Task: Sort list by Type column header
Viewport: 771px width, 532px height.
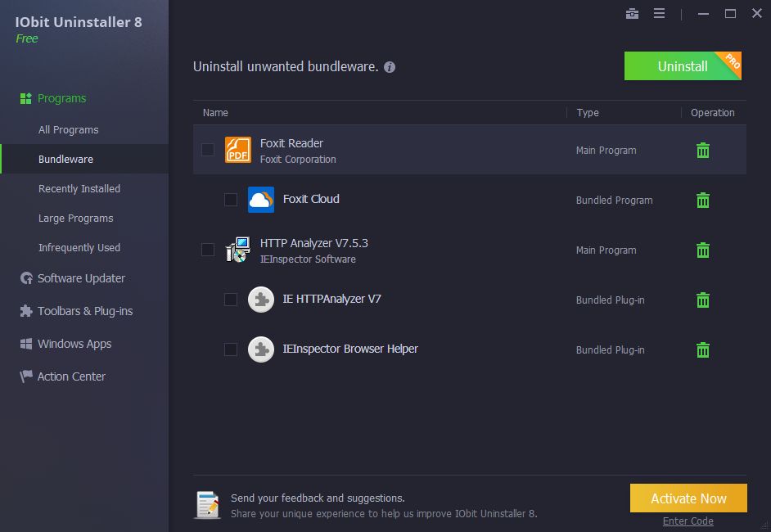Action: click(x=588, y=113)
